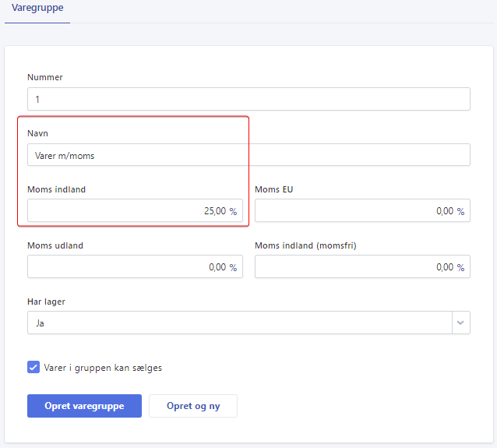This screenshot has height=448, width=497.
Task: Click the Nummer input field
Action: 248,99
